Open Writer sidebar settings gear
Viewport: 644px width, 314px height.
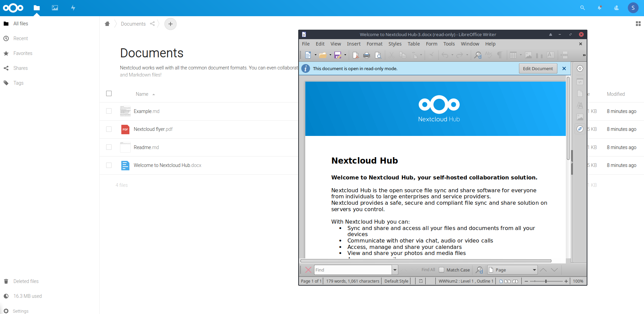click(580, 68)
